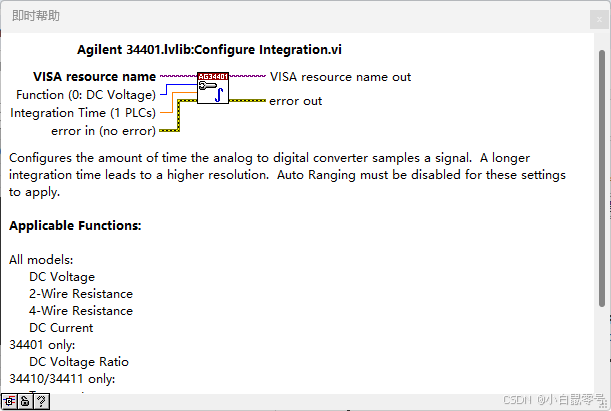Click Function (0: DC Voltage) terminal label

point(86,95)
